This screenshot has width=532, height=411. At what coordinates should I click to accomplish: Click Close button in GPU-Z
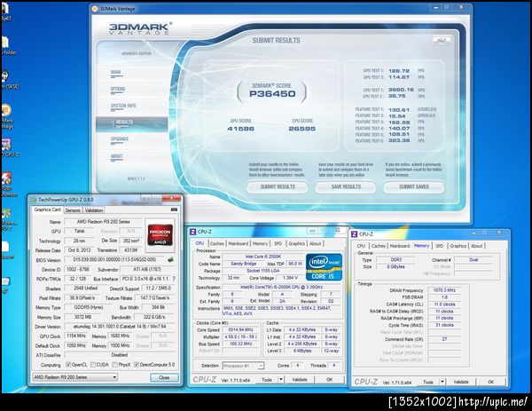tap(164, 377)
